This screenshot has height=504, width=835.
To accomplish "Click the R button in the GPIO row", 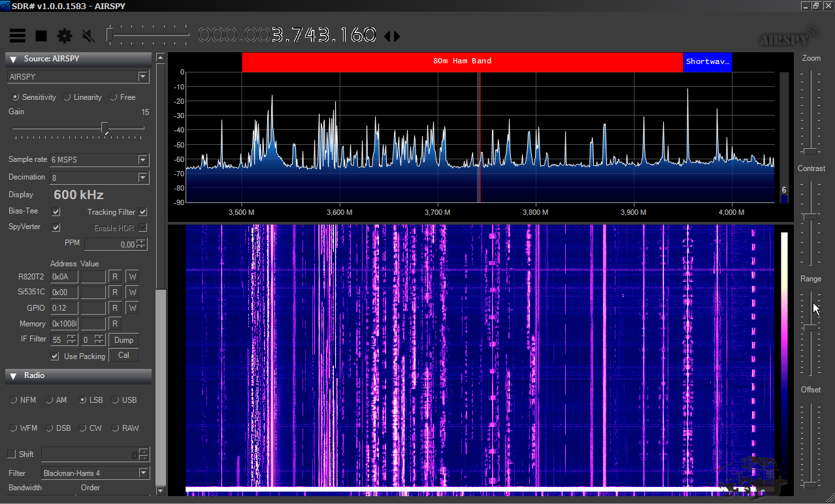I will pos(114,307).
